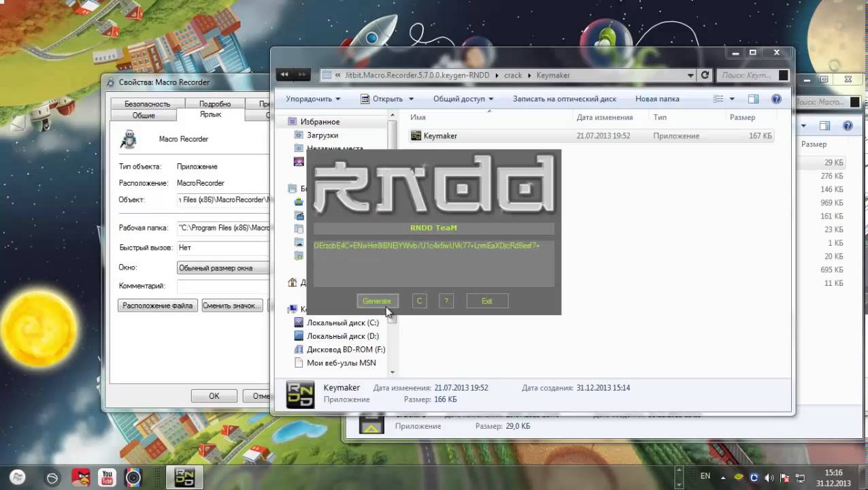Click the RNDD icon in Explorer details pane
Screen dimensions: 868x490
(300, 394)
